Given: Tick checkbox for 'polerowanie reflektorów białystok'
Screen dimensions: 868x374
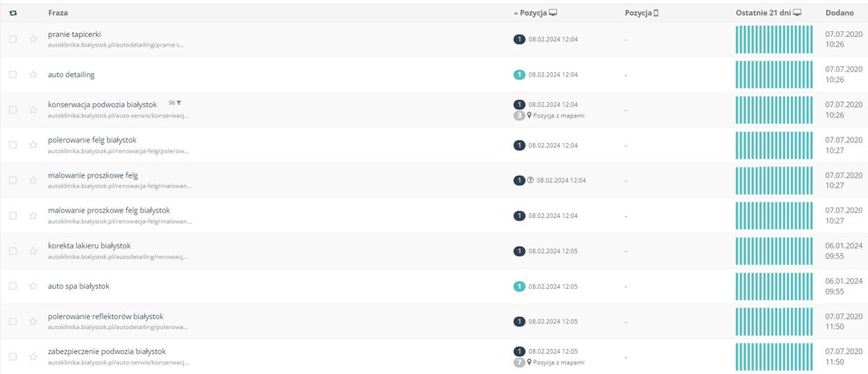Looking at the screenshot, I should point(13,322).
